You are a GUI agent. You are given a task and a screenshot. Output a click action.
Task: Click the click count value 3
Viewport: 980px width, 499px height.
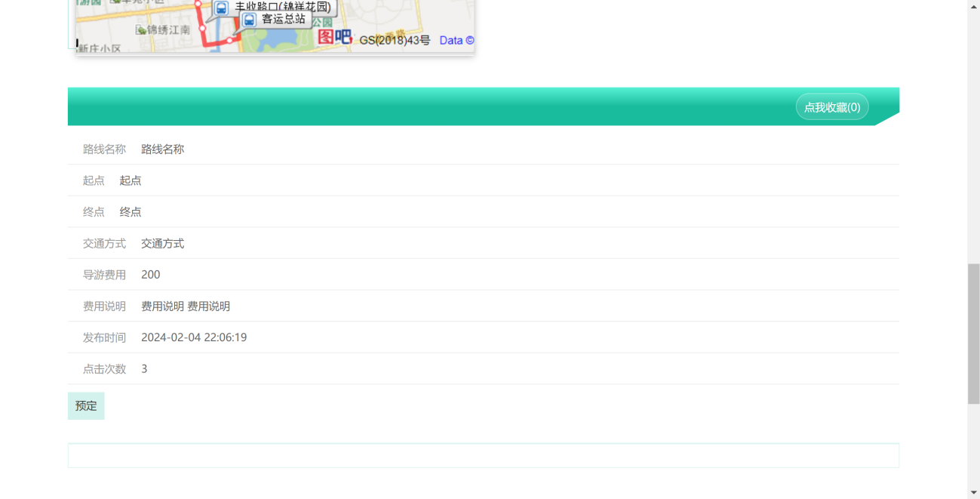[144, 369]
